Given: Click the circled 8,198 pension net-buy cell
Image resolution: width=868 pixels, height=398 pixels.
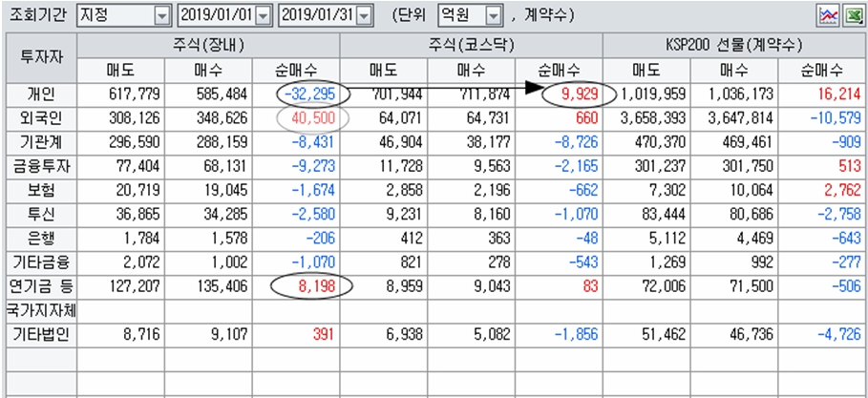Looking at the screenshot, I should pos(311,285).
